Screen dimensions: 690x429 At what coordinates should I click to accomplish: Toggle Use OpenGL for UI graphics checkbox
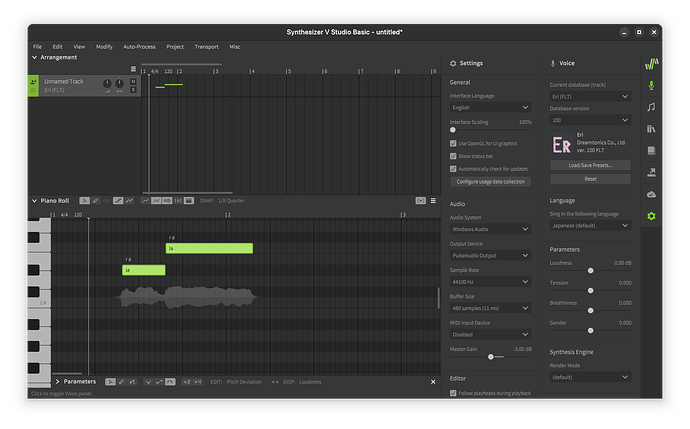pos(453,143)
